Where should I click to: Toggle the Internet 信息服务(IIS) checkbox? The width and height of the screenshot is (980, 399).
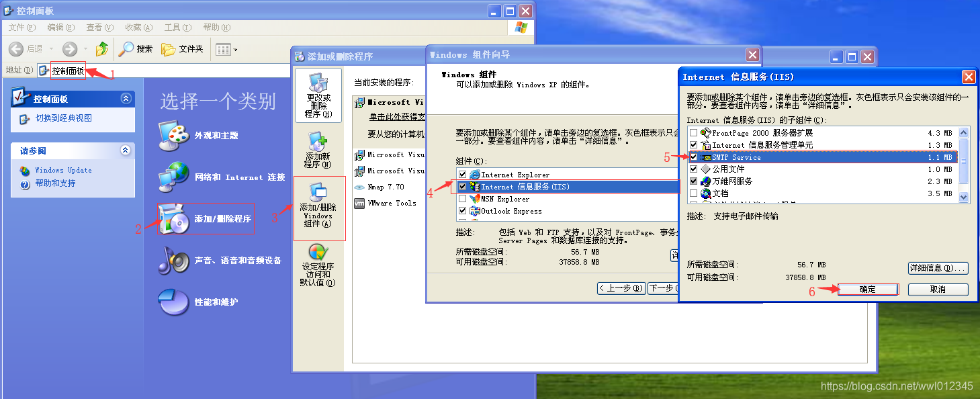462,187
